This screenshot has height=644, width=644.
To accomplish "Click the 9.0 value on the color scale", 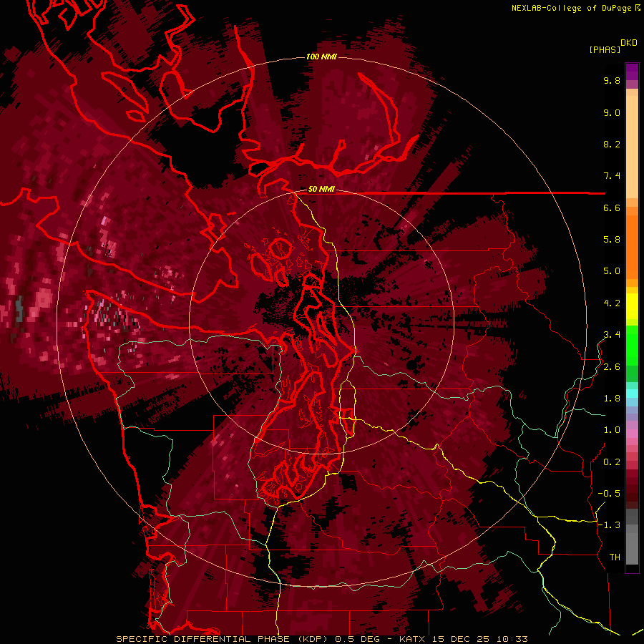I will tap(612, 112).
